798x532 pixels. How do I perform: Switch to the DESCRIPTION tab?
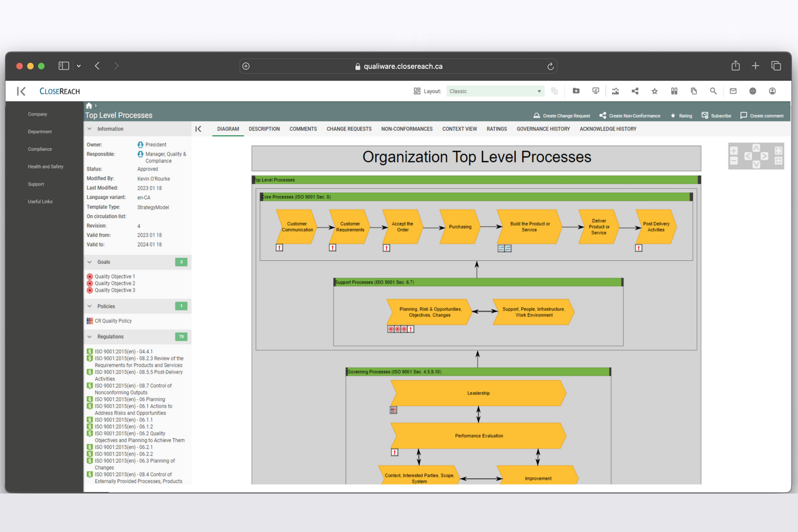(x=264, y=129)
